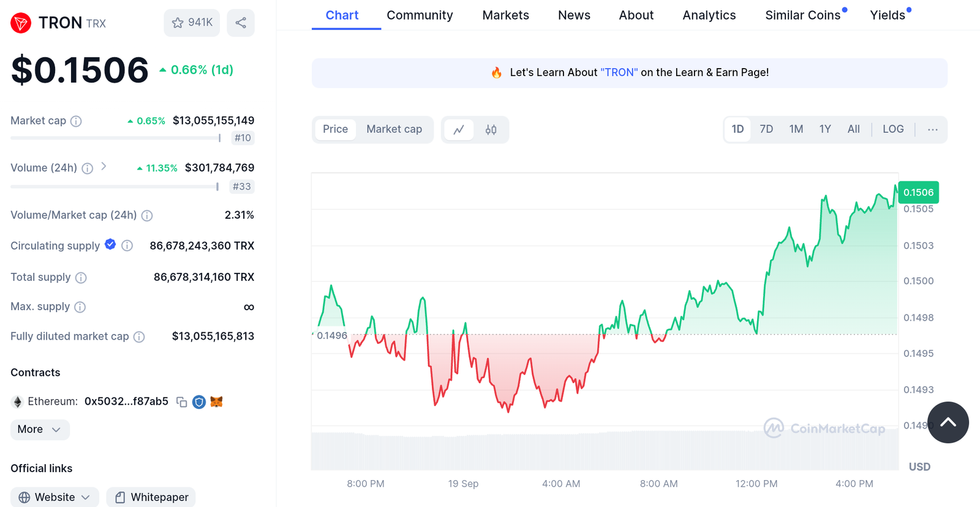Click the share icon next to TRON

(x=241, y=23)
